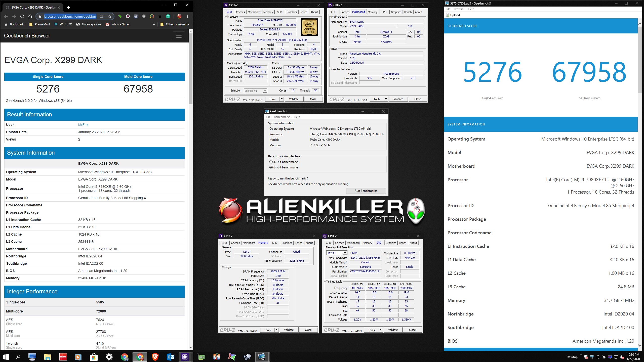644x362 pixels.
Task: Expand the hidden bookmarks chevron in Chrome
Action: (x=154, y=24)
